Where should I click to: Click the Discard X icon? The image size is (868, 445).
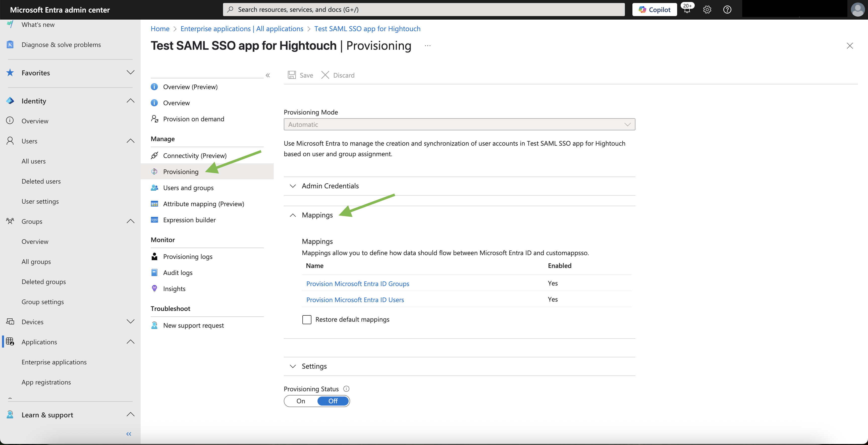[x=325, y=75]
